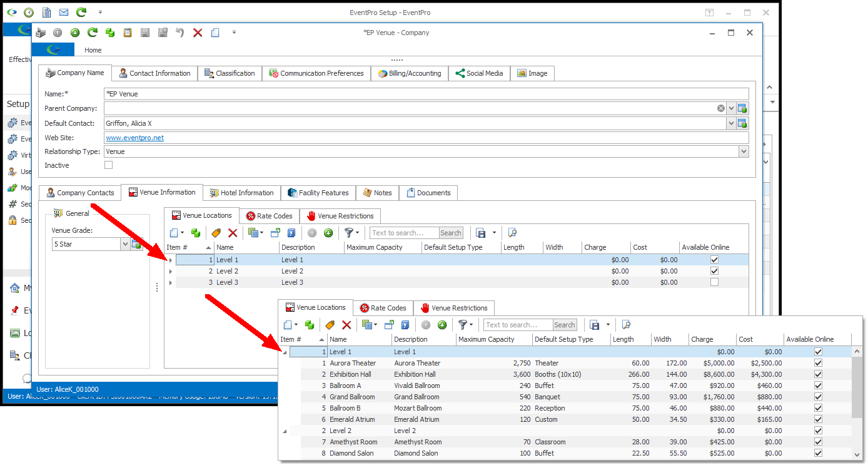Expand the Level 2 row in upper grid
This screenshot has height=465, width=868.
click(171, 271)
